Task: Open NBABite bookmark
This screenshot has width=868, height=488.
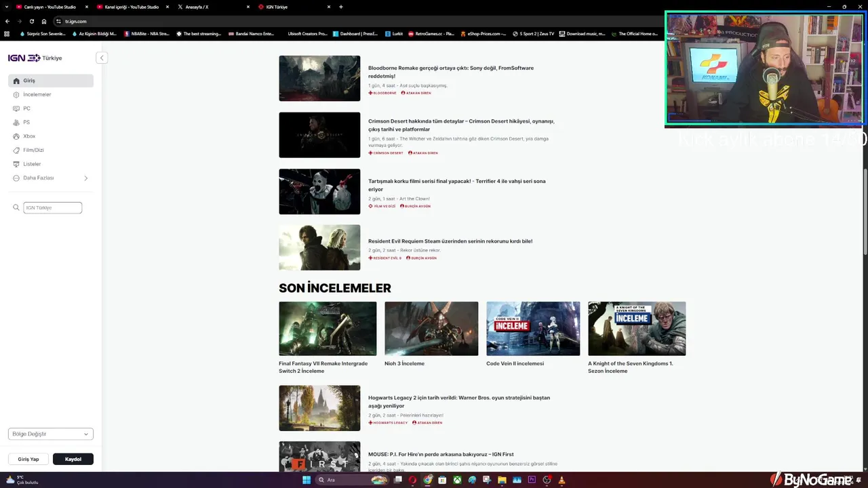Action: [x=146, y=33]
